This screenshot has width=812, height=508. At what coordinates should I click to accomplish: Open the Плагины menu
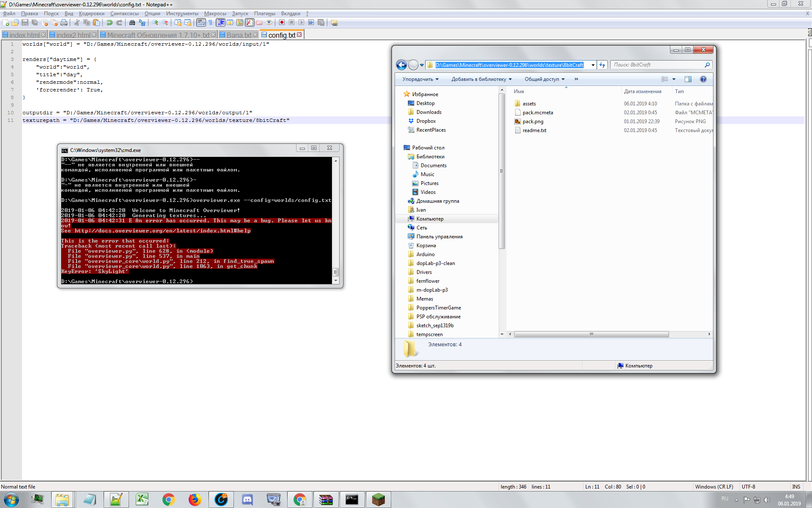(264, 14)
